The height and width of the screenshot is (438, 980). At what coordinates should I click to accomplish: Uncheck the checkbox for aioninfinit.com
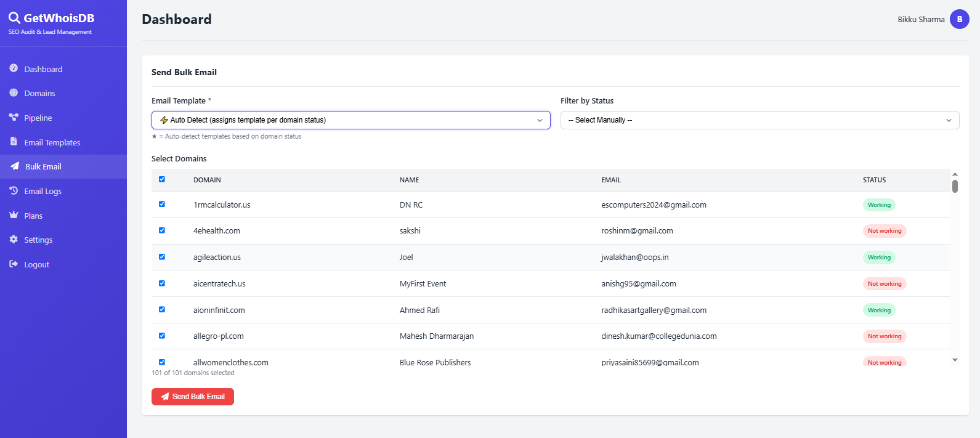(x=162, y=309)
